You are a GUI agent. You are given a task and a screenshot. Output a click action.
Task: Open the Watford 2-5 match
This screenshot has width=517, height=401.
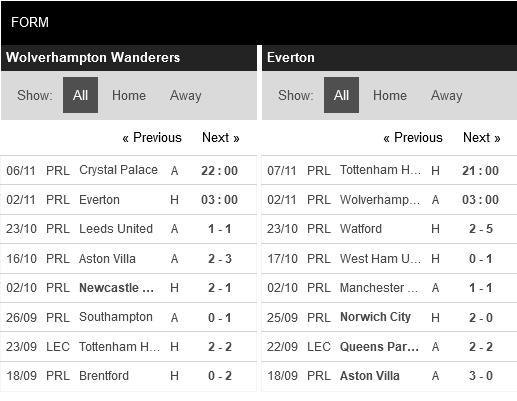[x=389, y=229]
